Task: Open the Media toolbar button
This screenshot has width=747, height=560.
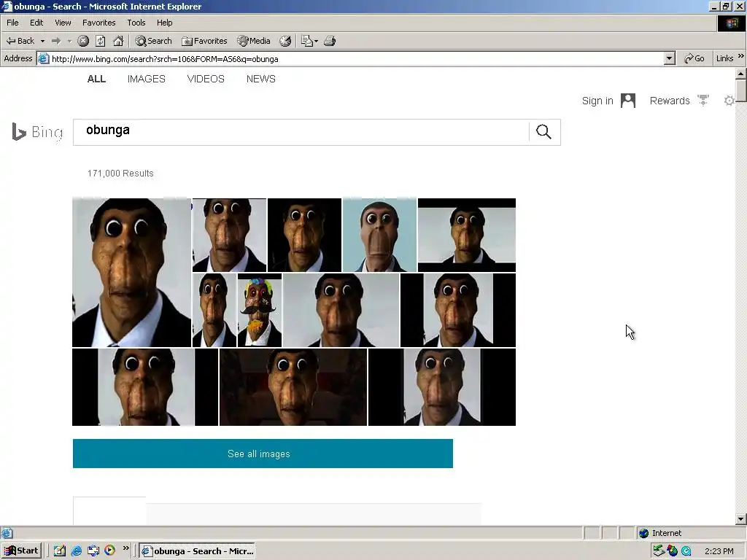Action: pos(254,41)
